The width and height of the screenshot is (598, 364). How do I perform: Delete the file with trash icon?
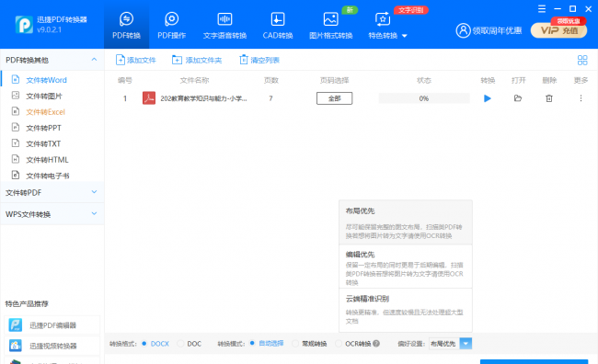tap(549, 98)
